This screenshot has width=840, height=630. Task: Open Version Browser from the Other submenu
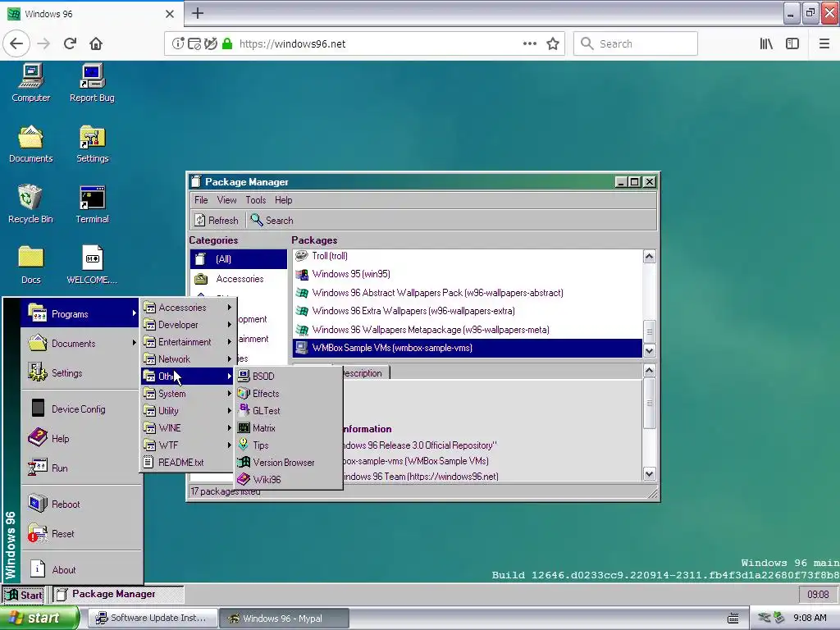pos(289,462)
